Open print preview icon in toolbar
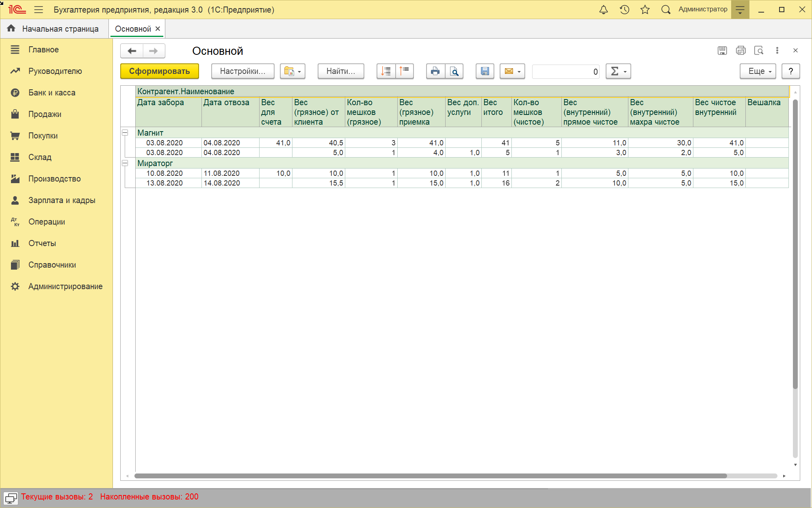Image resolution: width=812 pixels, height=508 pixels. click(x=455, y=71)
